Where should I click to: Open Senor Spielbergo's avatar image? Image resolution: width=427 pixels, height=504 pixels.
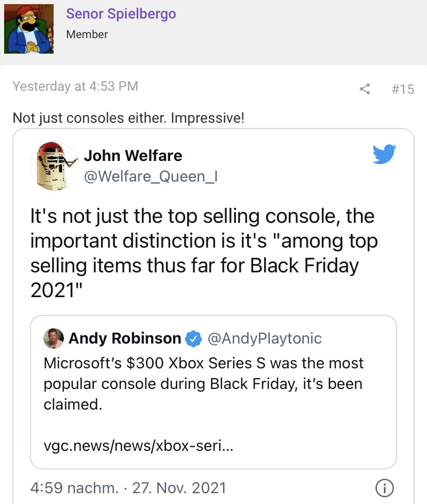[29, 29]
